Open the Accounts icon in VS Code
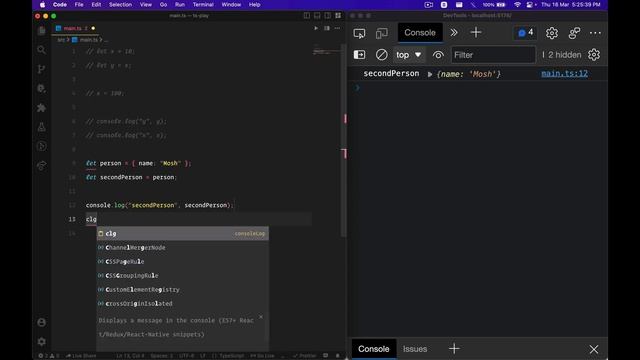The height and width of the screenshot is (360, 640). tap(42, 322)
